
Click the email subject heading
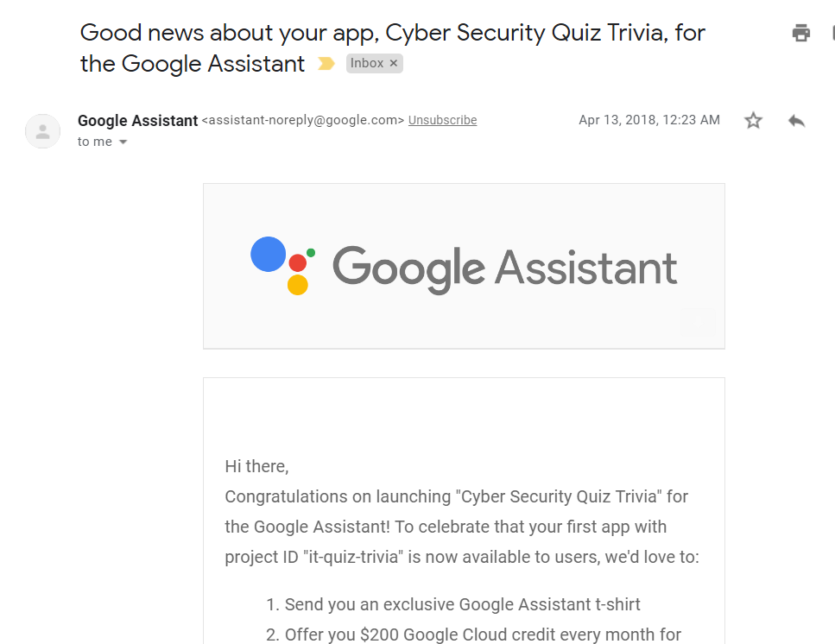pos(393,47)
